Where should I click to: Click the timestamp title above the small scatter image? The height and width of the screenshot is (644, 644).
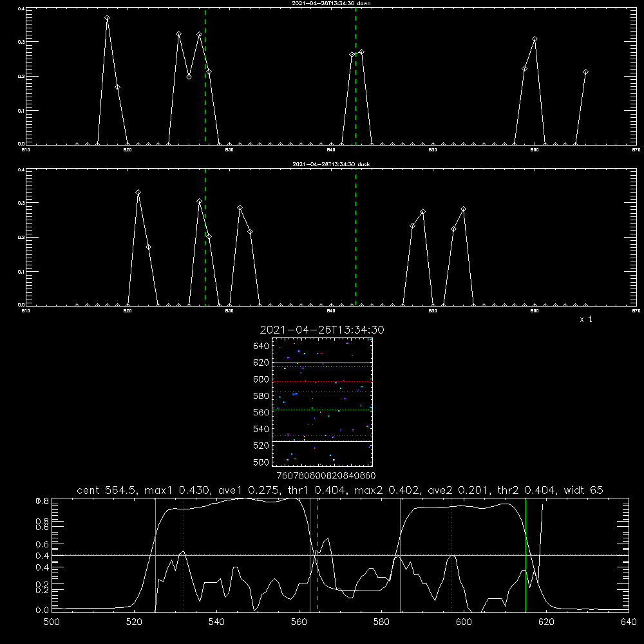pyautogui.click(x=322, y=330)
